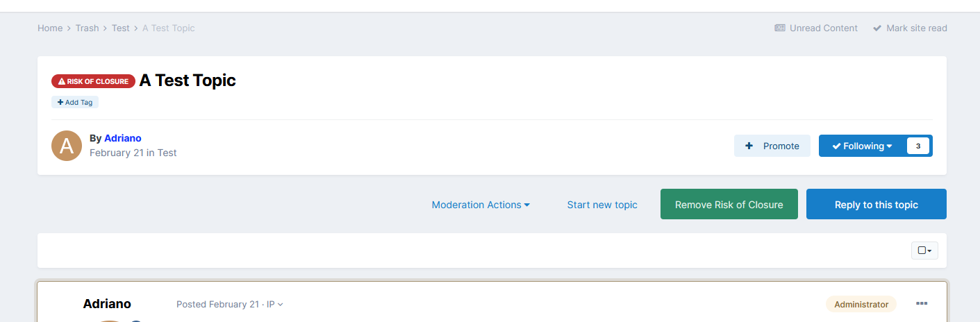Screen dimensions: 980x322
Task: Go to Trash breadcrumb item
Action: (88, 28)
